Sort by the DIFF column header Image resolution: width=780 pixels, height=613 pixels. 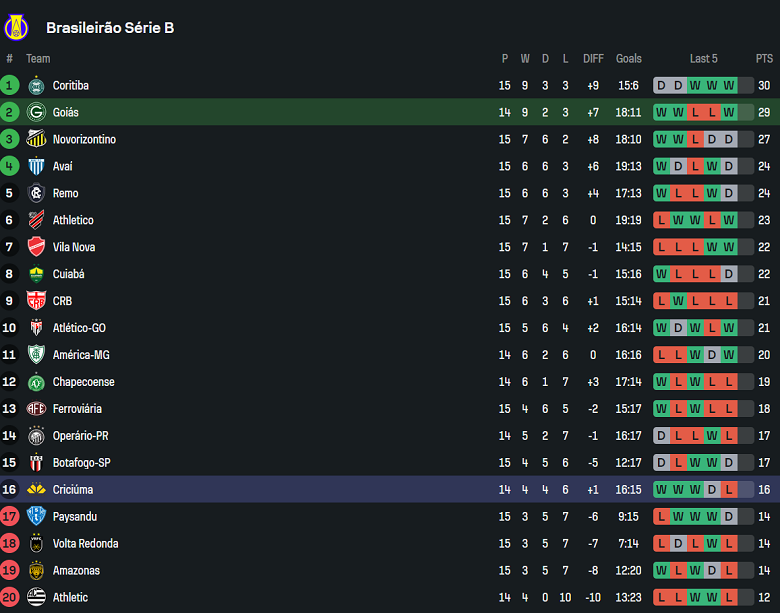tap(593, 59)
